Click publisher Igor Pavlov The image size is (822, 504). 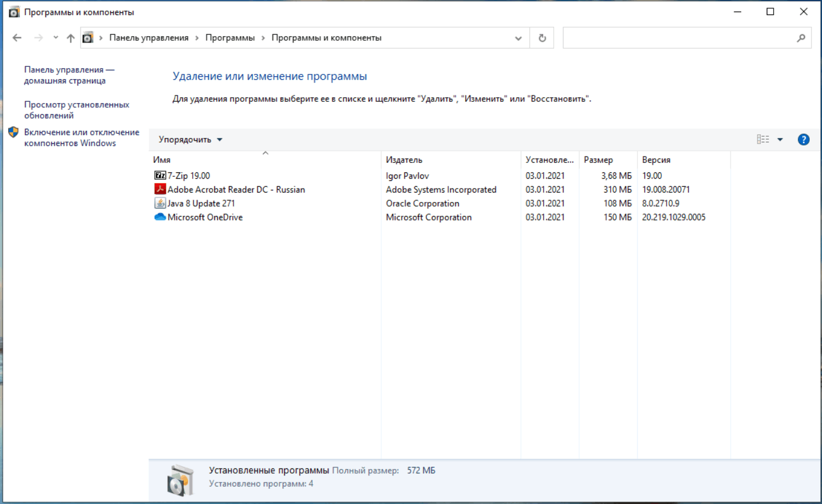coord(408,175)
